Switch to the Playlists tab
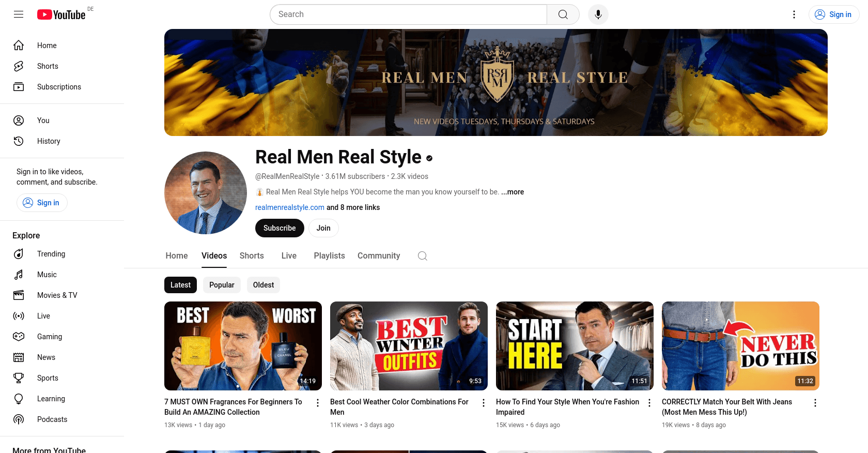Screen dimensions: 868x453 click(x=329, y=256)
